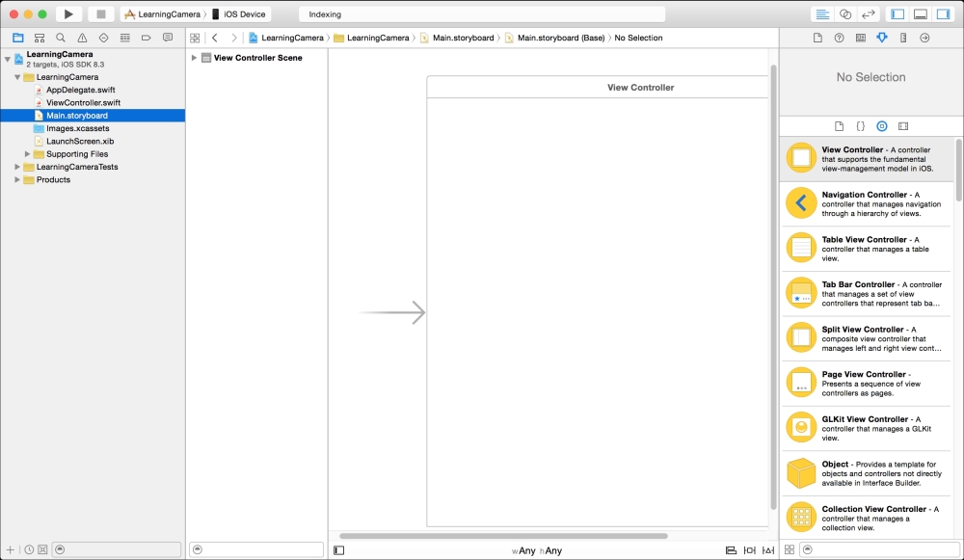Expand the Supporting Files group
Screen dimensions: 964x560
(x=27, y=153)
